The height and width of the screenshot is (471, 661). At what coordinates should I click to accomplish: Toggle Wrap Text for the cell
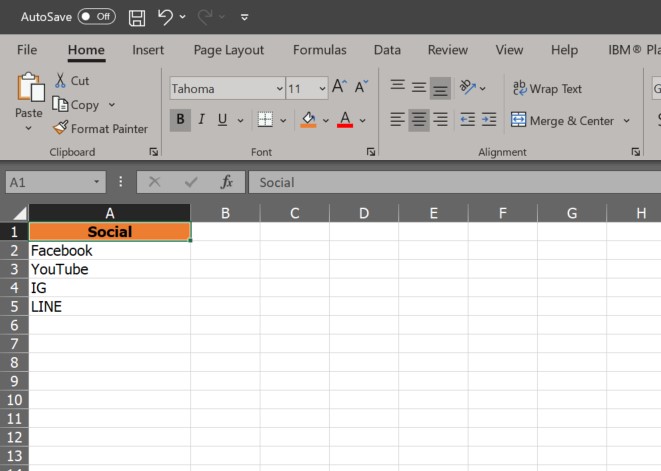click(x=546, y=89)
